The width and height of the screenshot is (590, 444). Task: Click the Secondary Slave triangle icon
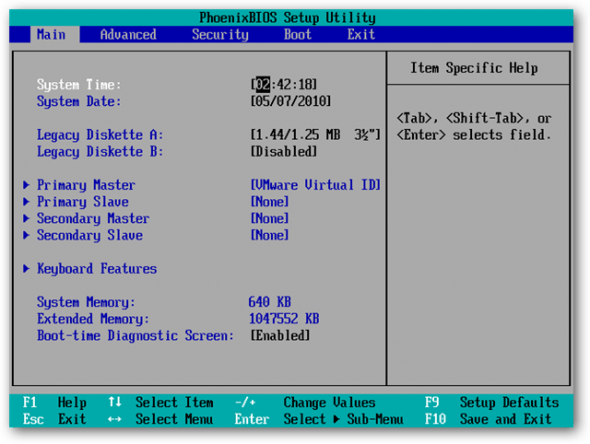pos(26,235)
